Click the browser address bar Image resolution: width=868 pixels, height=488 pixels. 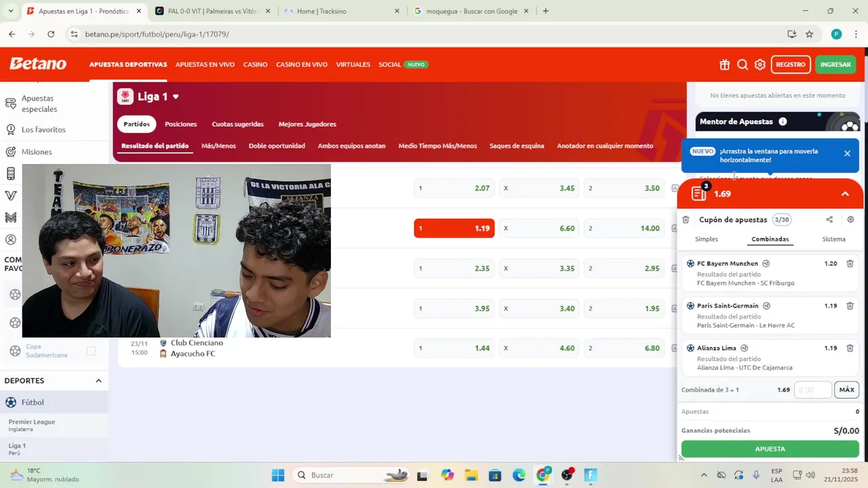pos(434,34)
